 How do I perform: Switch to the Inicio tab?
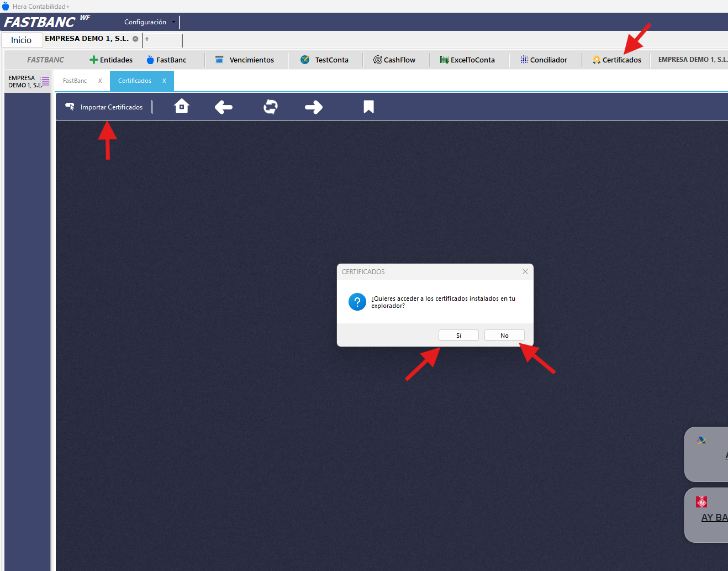(x=22, y=40)
